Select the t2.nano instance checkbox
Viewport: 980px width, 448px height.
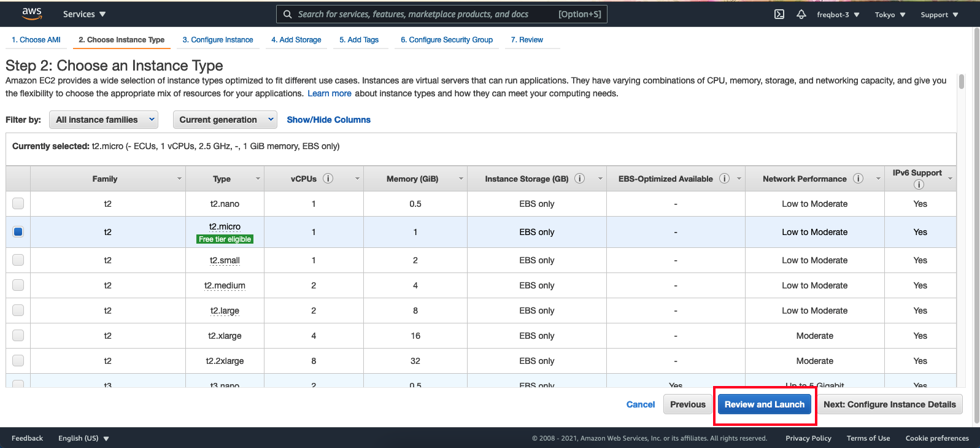[x=18, y=203]
